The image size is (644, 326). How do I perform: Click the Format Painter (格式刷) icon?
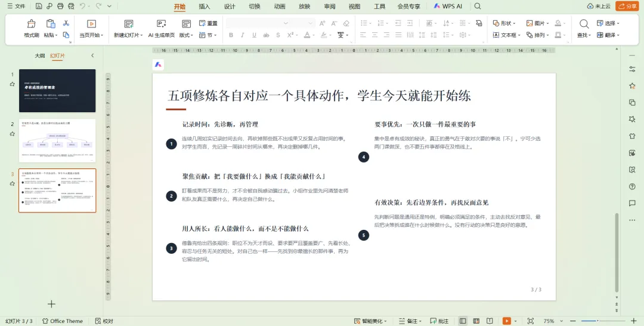click(31, 23)
